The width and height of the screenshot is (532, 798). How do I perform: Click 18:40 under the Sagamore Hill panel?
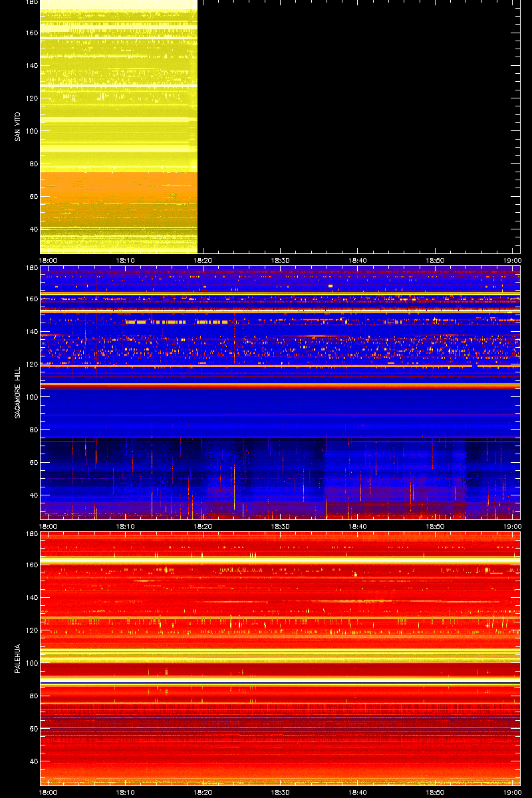click(357, 526)
